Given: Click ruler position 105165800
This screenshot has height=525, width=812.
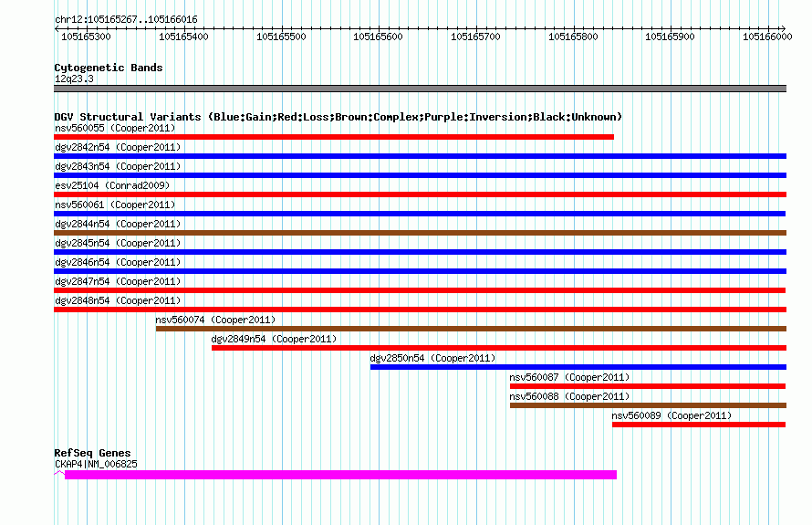Looking at the screenshot, I should 573,37.
